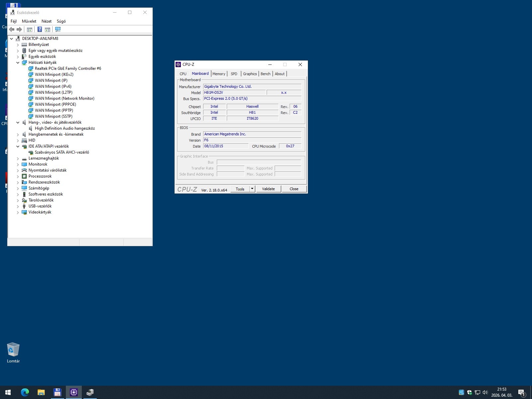Viewport: 532px width, 399px height.
Task: Switch to the Graphics tab in CPU-Z
Action: pyautogui.click(x=250, y=74)
